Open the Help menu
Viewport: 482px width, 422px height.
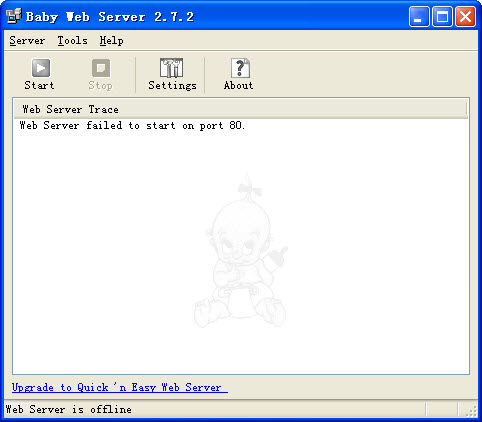(x=111, y=41)
